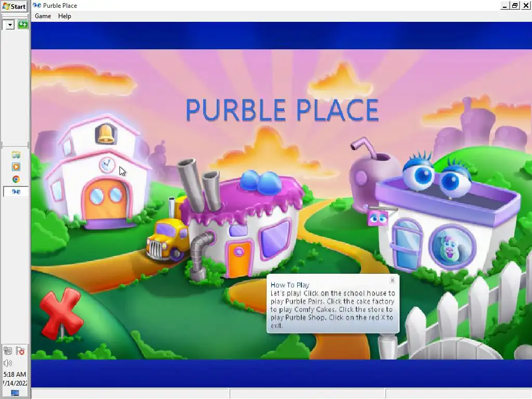Screen dimensions: 532x399
Task: Open the Action Center flag icon
Action: click(20, 351)
